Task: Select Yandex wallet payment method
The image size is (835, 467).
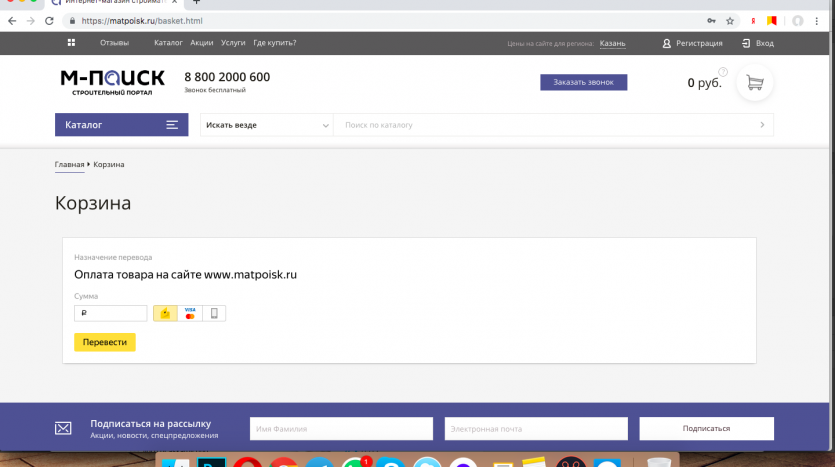Action: (166, 313)
